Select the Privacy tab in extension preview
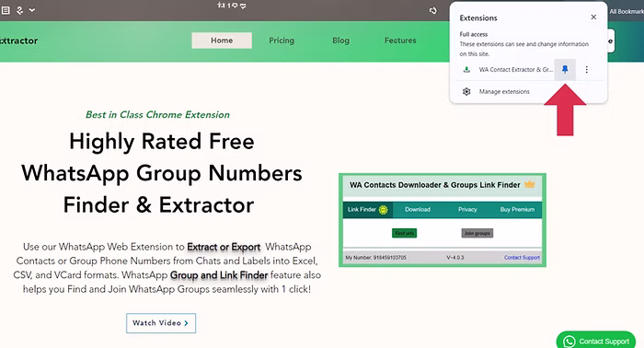This screenshot has width=644, height=348. pyautogui.click(x=467, y=210)
